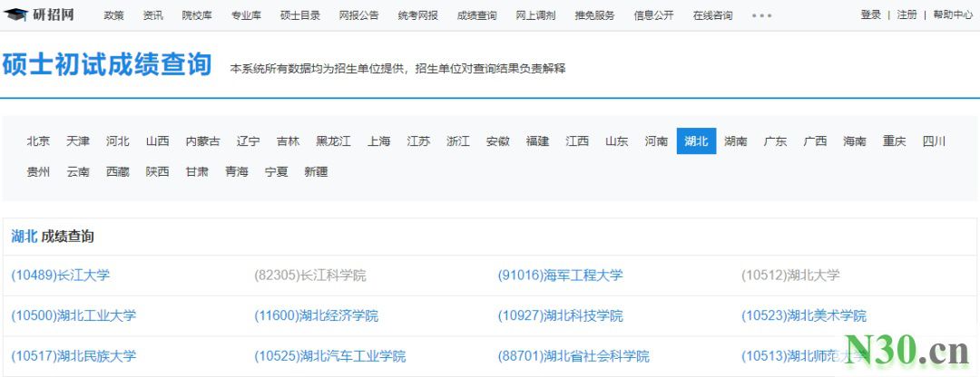Image resolution: width=980 pixels, height=377 pixels.
Task: Open (91016)海军工程大学 score query link
Action: (x=561, y=275)
